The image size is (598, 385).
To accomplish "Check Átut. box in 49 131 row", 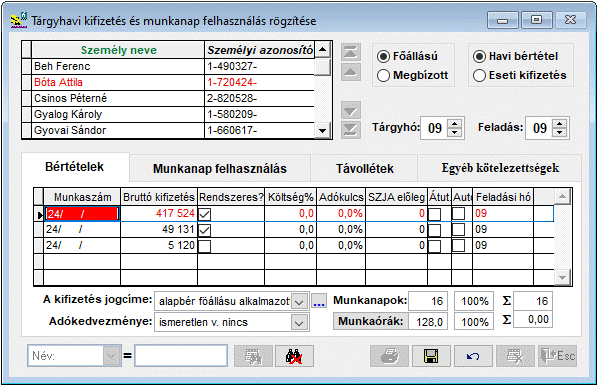I will click(x=435, y=230).
